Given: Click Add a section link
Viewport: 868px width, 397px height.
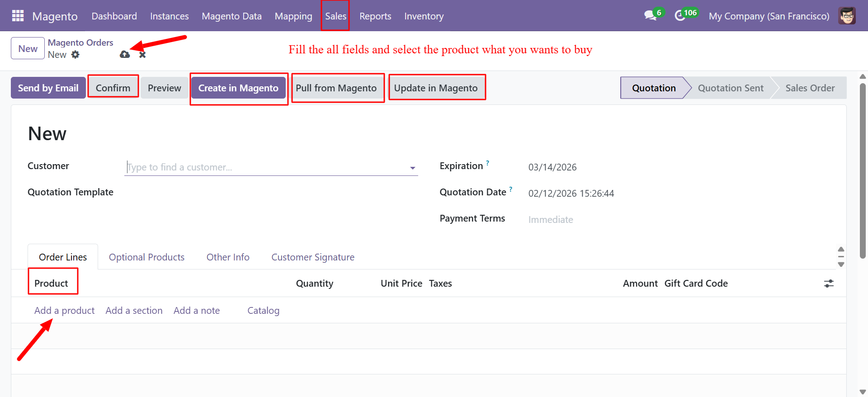Looking at the screenshot, I should click(x=134, y=310).
